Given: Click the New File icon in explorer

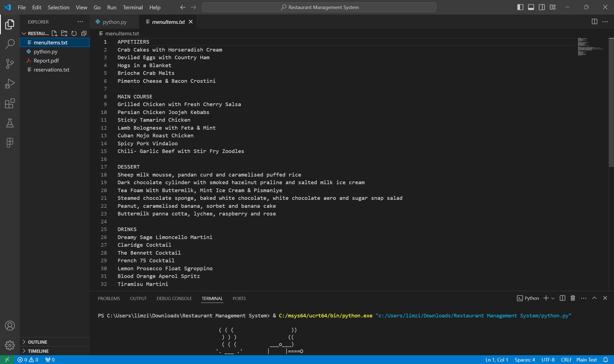Looking at the screenshot, I should (54, 33).
